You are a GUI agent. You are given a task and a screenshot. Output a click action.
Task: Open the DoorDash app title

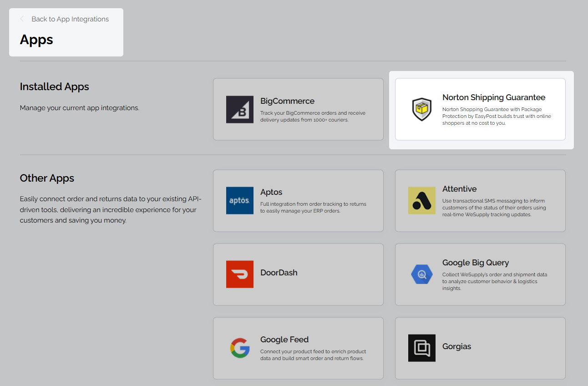pyautogui.click(x=279, y=273)
